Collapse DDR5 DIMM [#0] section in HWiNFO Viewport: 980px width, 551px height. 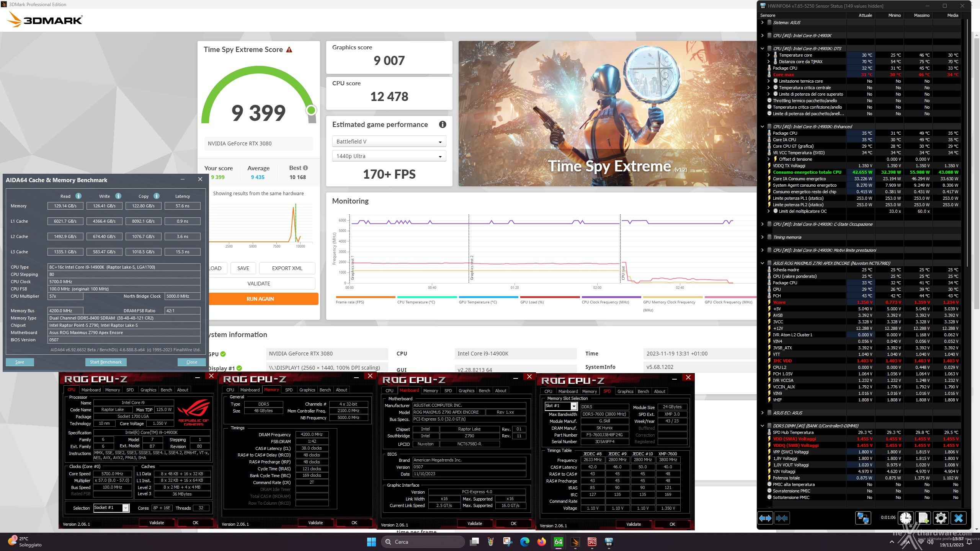tap(762, 426)
